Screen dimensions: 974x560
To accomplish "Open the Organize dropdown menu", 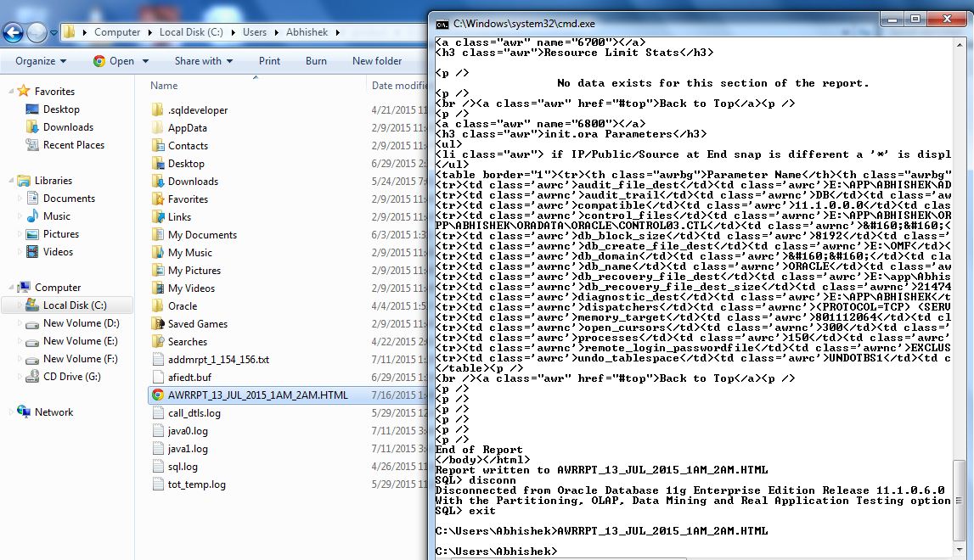I will pos(41,61).
